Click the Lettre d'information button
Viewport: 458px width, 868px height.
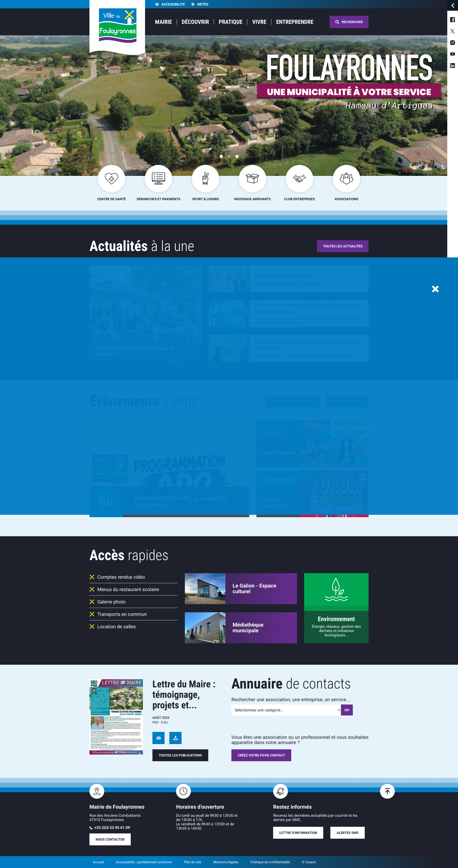click(298, 833)
